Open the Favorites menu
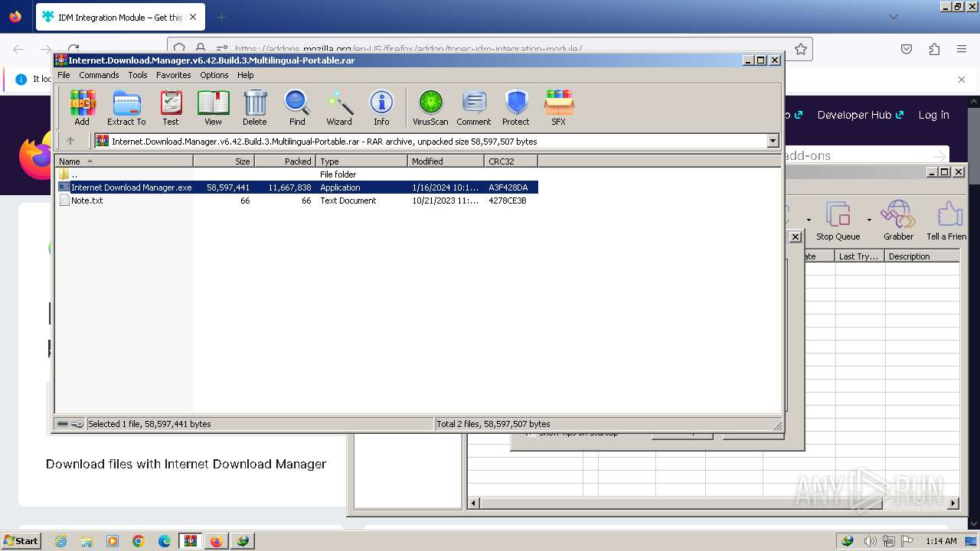Image resolution: width=980 pixels, height=551 pixels. (174, 75)
